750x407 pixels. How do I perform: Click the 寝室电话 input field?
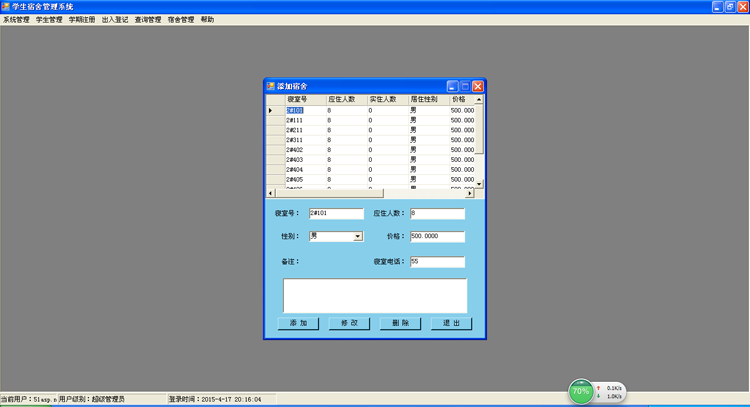click(437, 262)
